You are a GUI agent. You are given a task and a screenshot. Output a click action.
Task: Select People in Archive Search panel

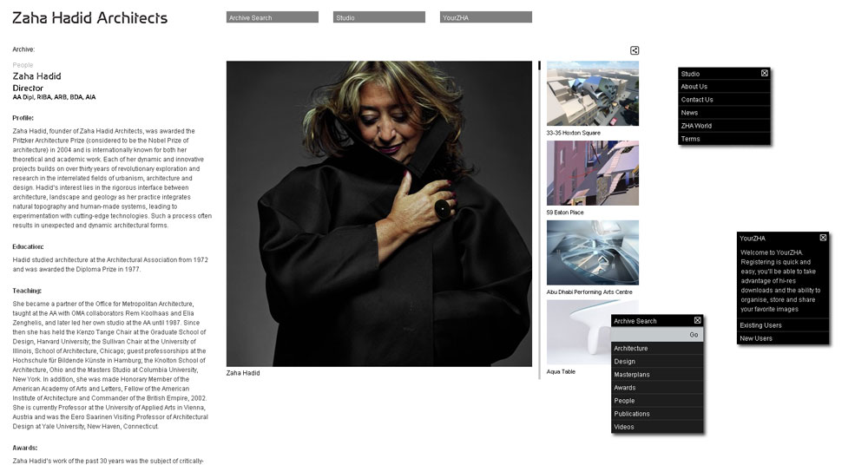pyautogui.click(x=657, y=401)
